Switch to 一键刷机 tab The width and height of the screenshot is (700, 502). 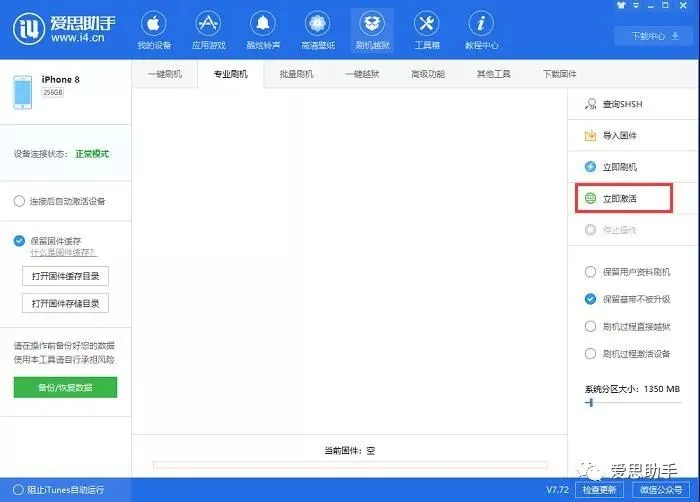click(x=165, y=74)
